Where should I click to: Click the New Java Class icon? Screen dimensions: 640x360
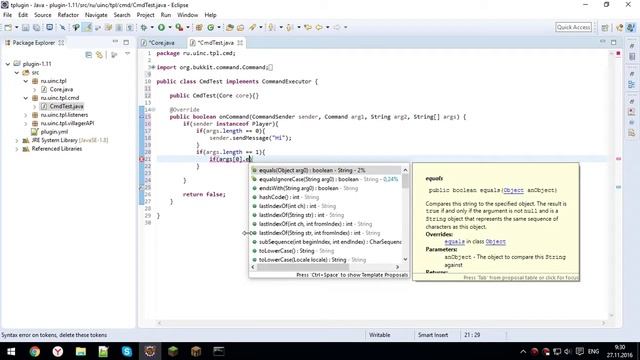point(211,27)
